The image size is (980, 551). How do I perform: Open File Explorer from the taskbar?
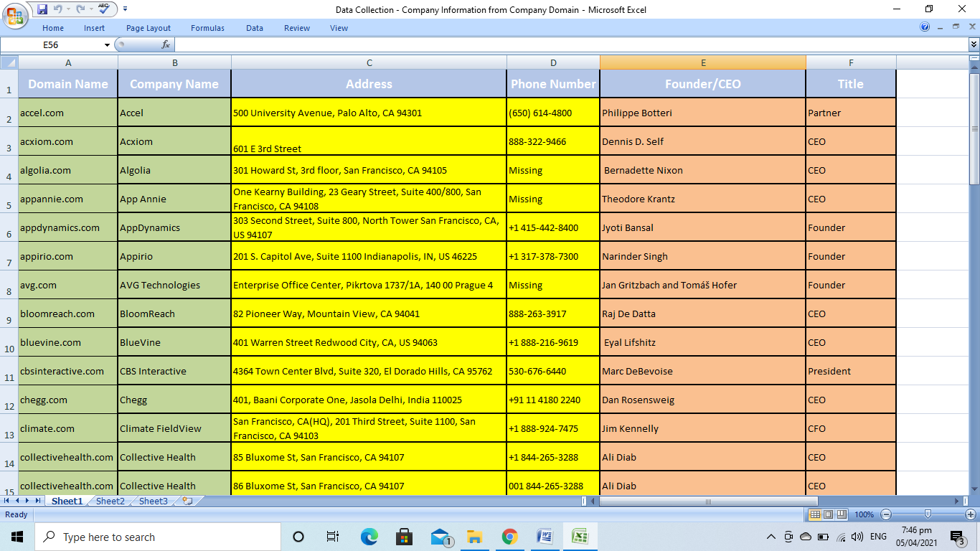[x=474, y=537]
